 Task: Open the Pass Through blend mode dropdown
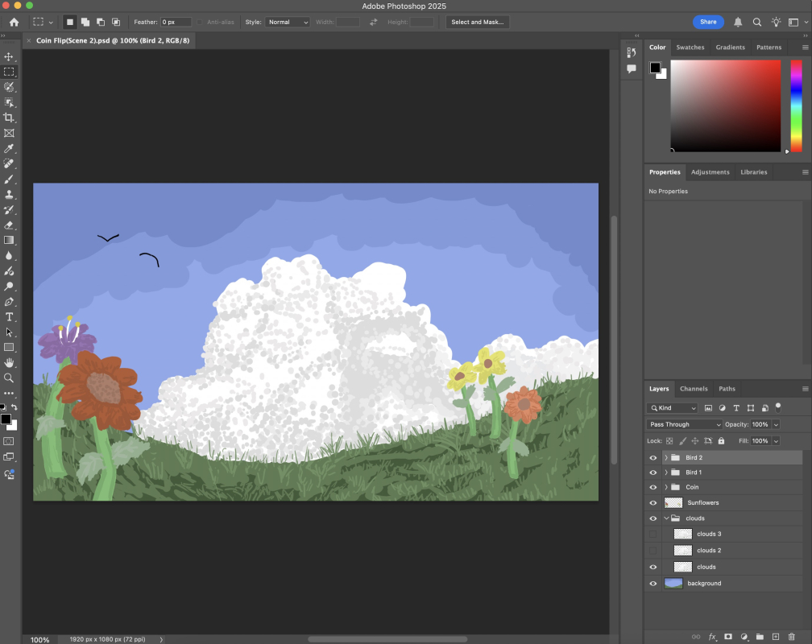pyautogui.click(x=684, y=424)
